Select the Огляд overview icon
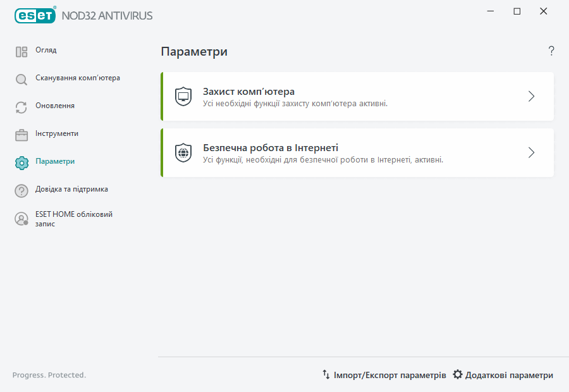The height and width of the screenshot is (392, 569). click(21, 50)
